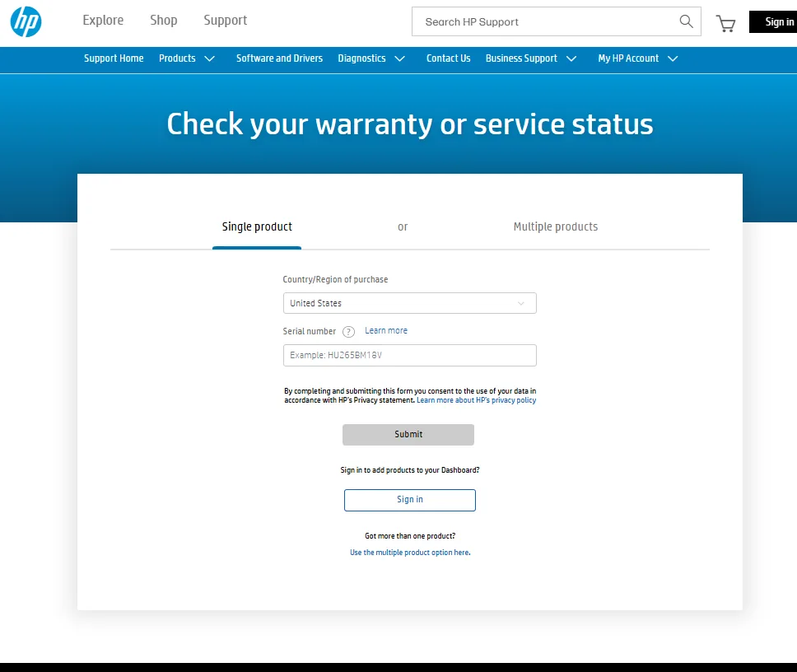Click the black Sign in button
The width and height of the screenshot is (797, 672).
pyautogui.click(x=773, y=22)
